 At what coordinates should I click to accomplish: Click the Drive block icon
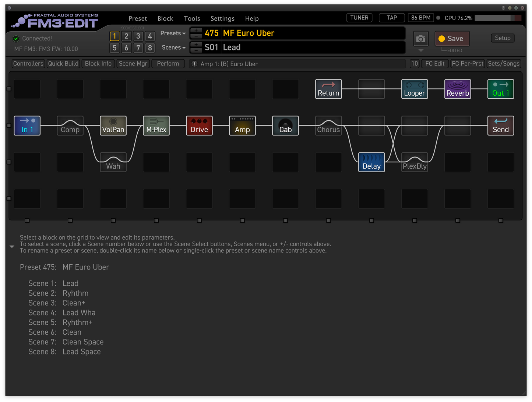click(x=199, y=126)
